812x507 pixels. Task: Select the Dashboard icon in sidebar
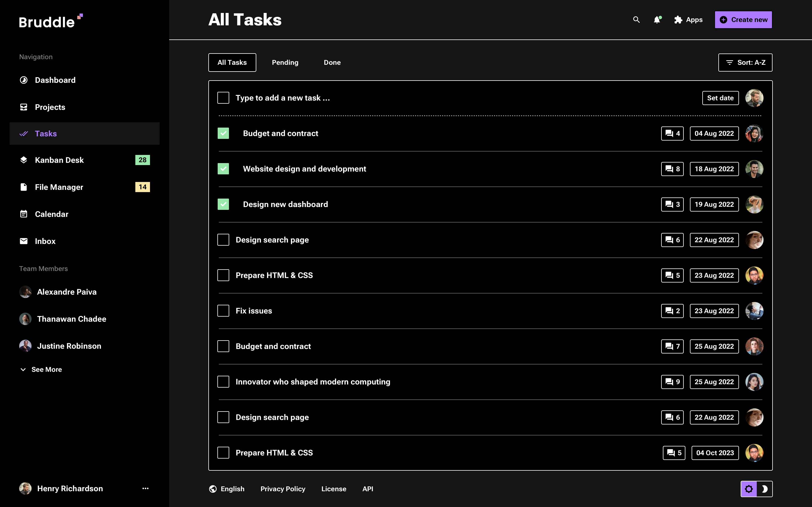(x=23, y=80)
